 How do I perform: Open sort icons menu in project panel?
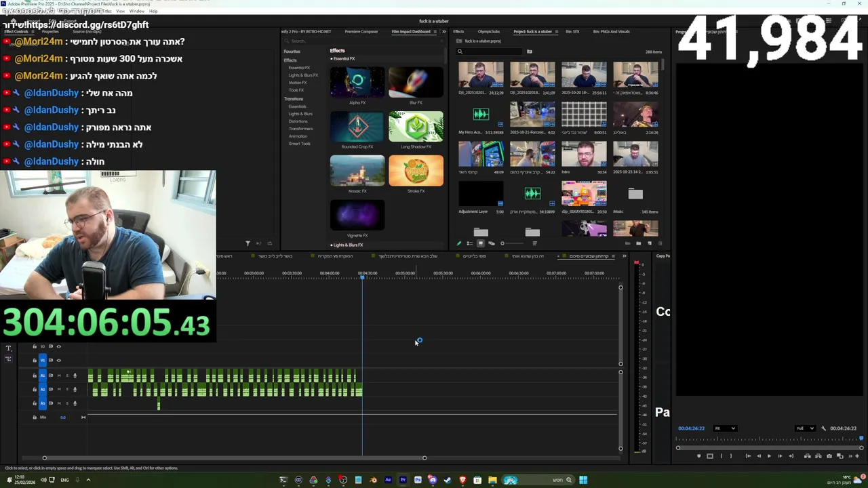tap(535, 243)
